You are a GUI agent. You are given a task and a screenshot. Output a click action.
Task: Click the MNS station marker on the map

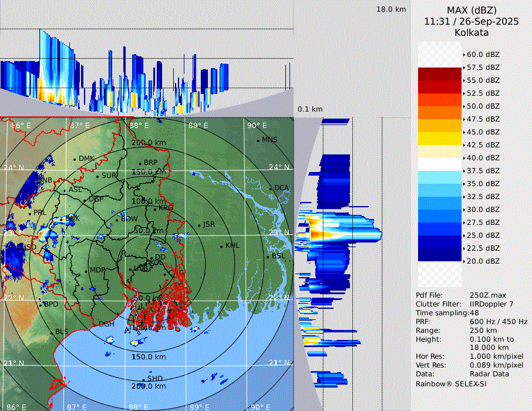(x=258, y=140)
